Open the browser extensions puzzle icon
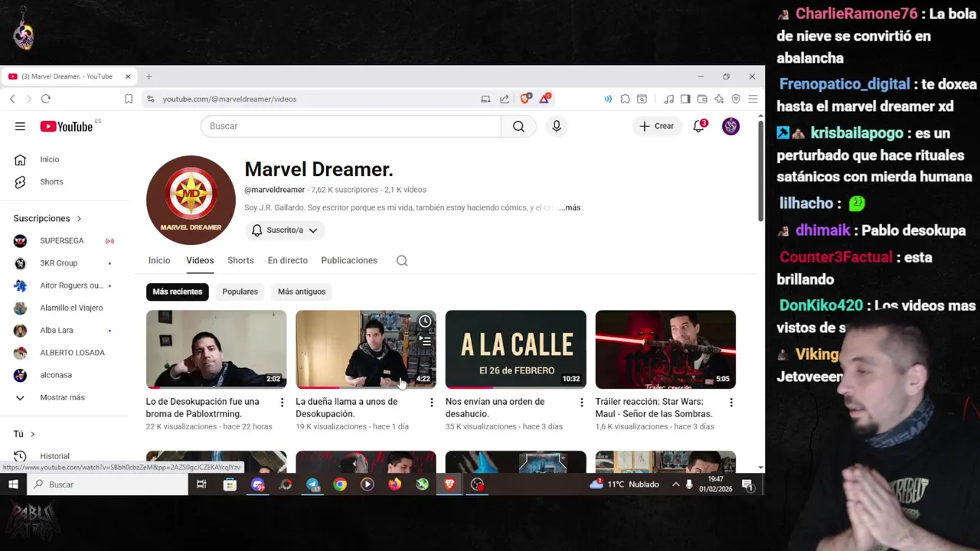Image resolution: width=980 pixels, height=551 pixels. pyautogui.click(x=626, y=99)
